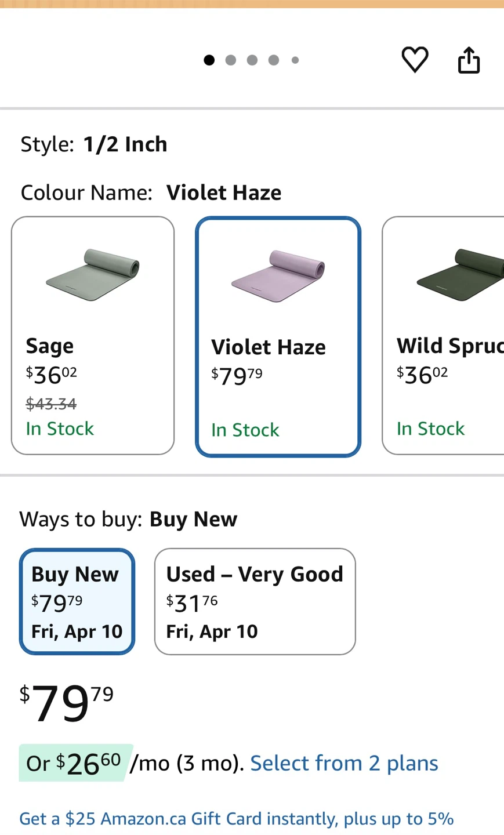Tap the Style 1/2 Inch label
Image resolution: width=504 pixels, height=835 pixels.
point(94,144)
